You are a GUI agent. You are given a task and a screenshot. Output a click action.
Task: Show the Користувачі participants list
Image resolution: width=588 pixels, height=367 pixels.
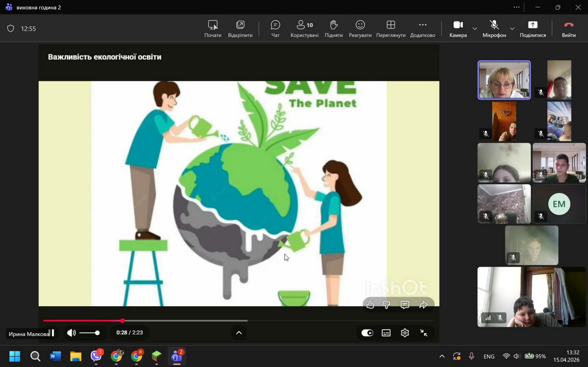pos(304,28)
